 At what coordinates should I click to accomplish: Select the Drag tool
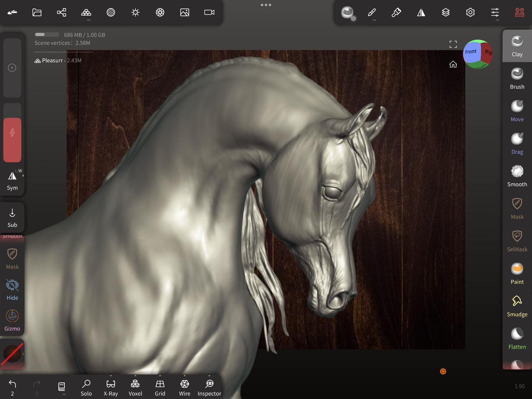pyautogui.click(x=517, y=144)
